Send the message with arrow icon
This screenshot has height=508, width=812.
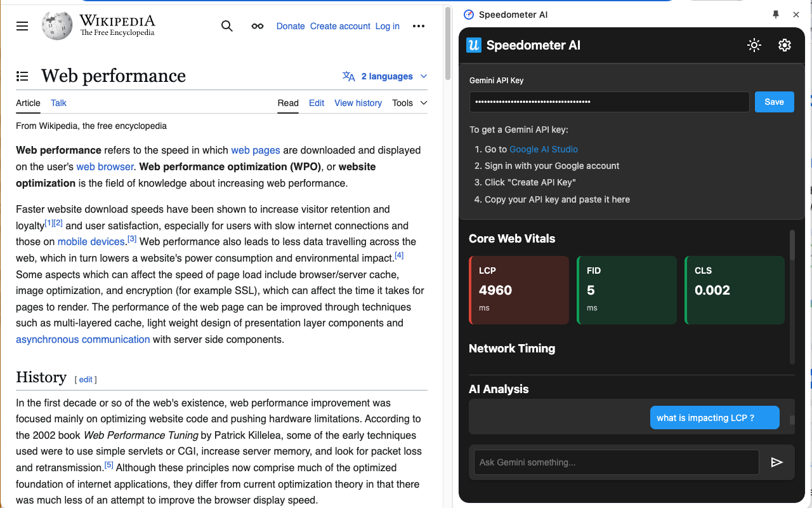click(777, 462)
